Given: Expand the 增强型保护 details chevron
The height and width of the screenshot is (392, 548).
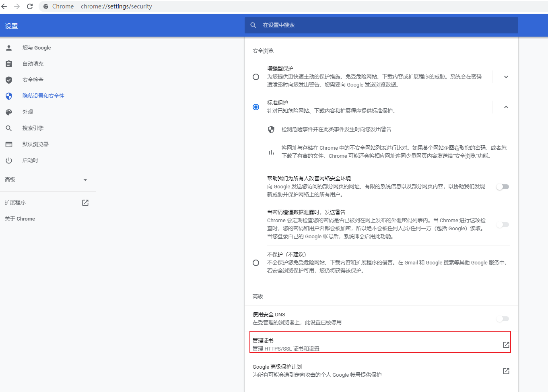Looking at the screenshot, I should [506, 77].
